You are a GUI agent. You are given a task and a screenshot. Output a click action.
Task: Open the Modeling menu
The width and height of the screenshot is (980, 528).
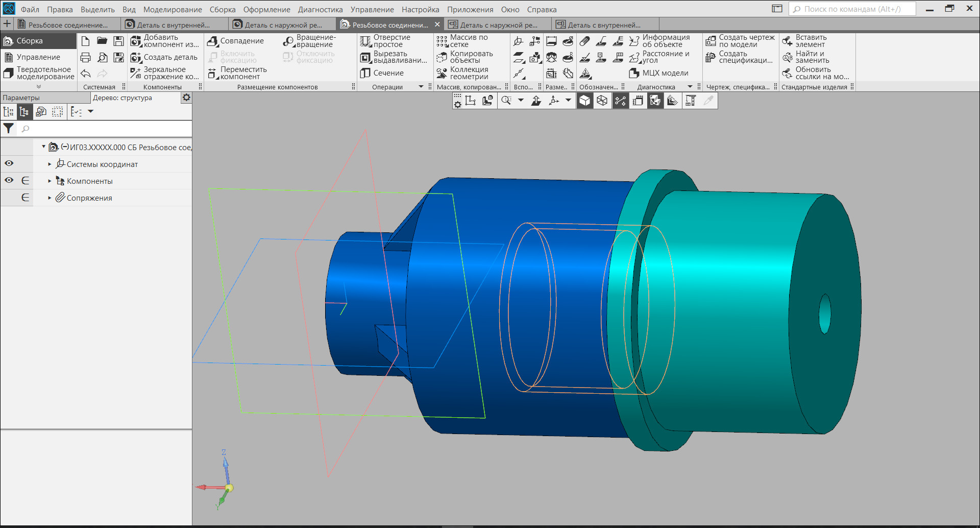click(173, 9)
